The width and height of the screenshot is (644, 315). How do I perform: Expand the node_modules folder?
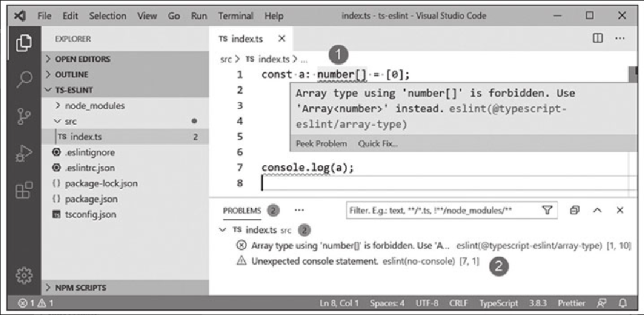(x=125, y=105)
